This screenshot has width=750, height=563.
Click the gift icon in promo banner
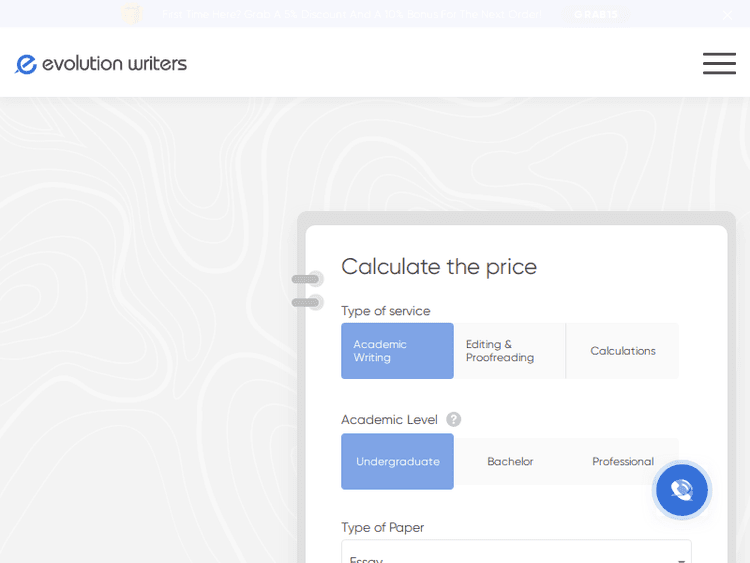click(131, 14)
